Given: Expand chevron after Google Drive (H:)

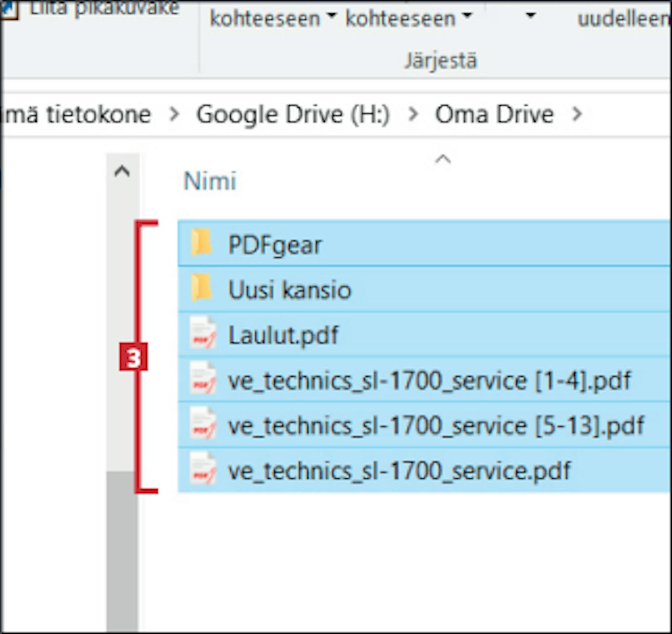Looking at the screenshot, I should pos(413,114).
